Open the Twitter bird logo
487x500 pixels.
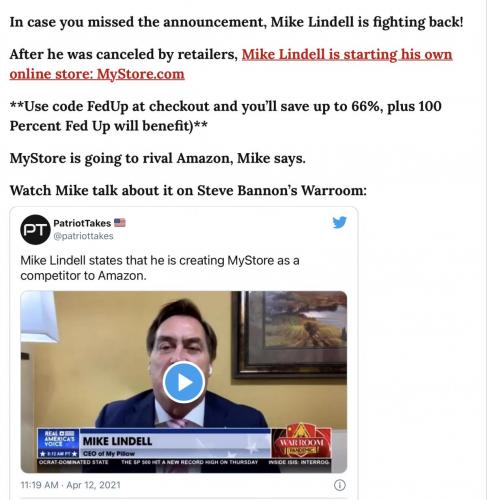(x=339, y=222)
